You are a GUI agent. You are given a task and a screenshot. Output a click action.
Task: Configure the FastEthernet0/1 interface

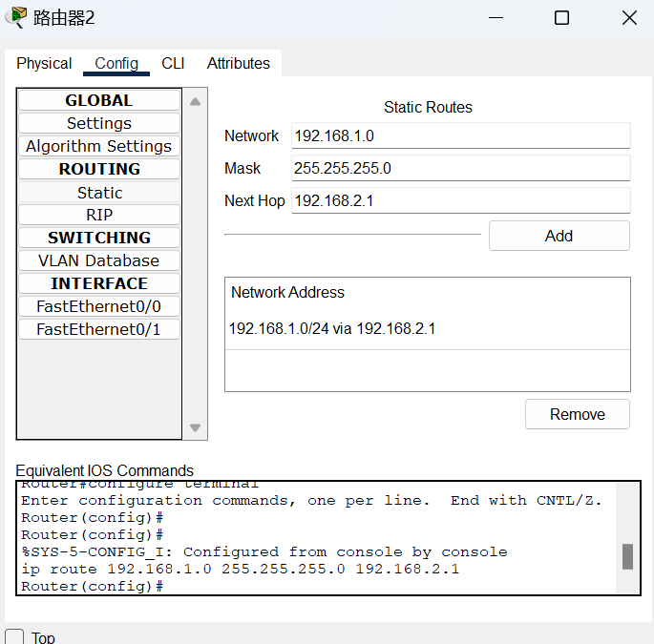(x=99, y=329)
